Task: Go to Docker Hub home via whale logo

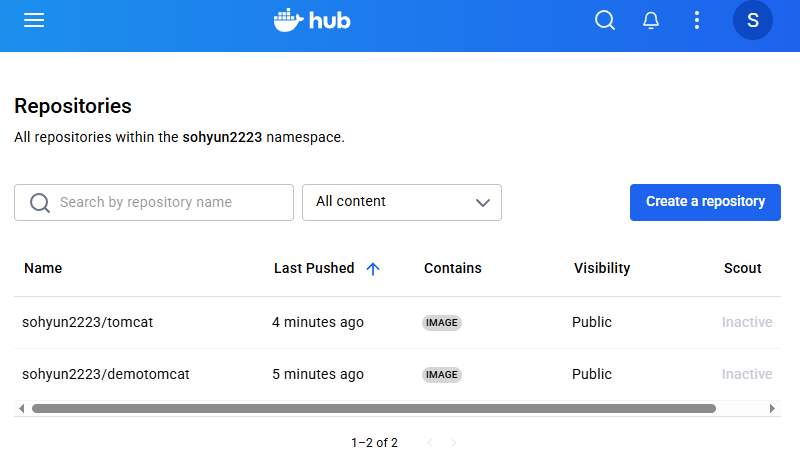Action: point(312,20)
